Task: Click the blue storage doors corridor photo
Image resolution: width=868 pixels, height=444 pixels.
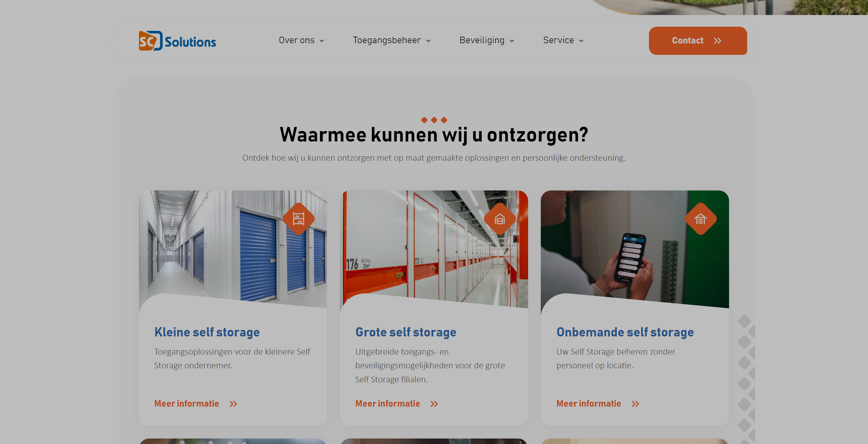Action: point(233,248)
